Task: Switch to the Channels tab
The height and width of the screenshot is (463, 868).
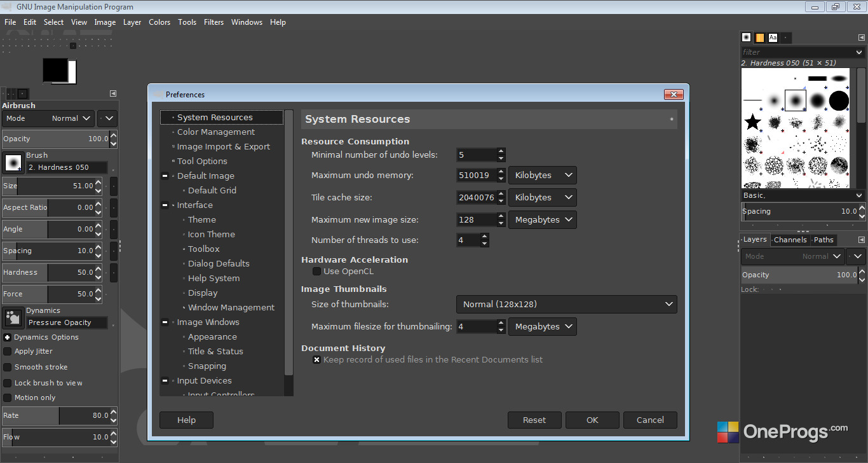Action: coord(790,240)
